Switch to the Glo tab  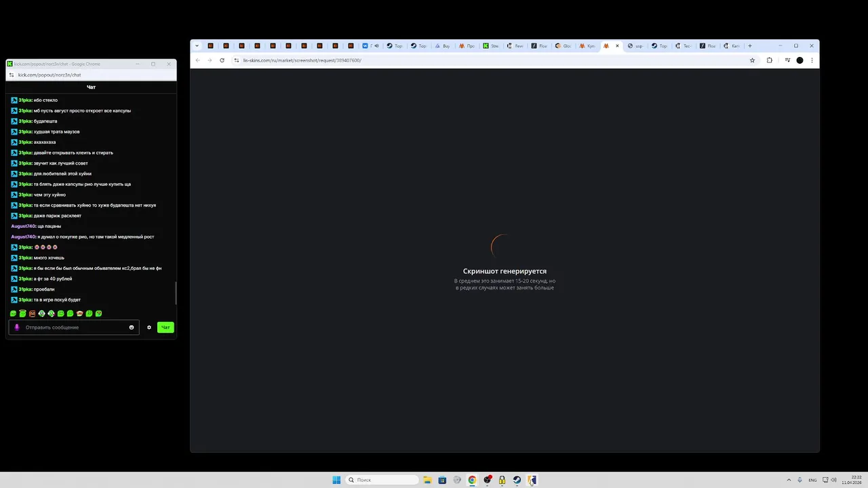[563, 46]
